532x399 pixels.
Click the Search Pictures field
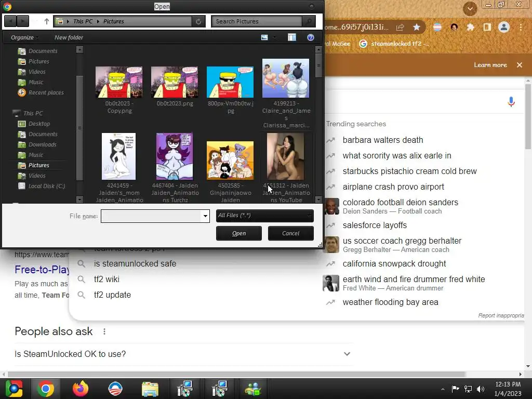(x=257, y=21)
